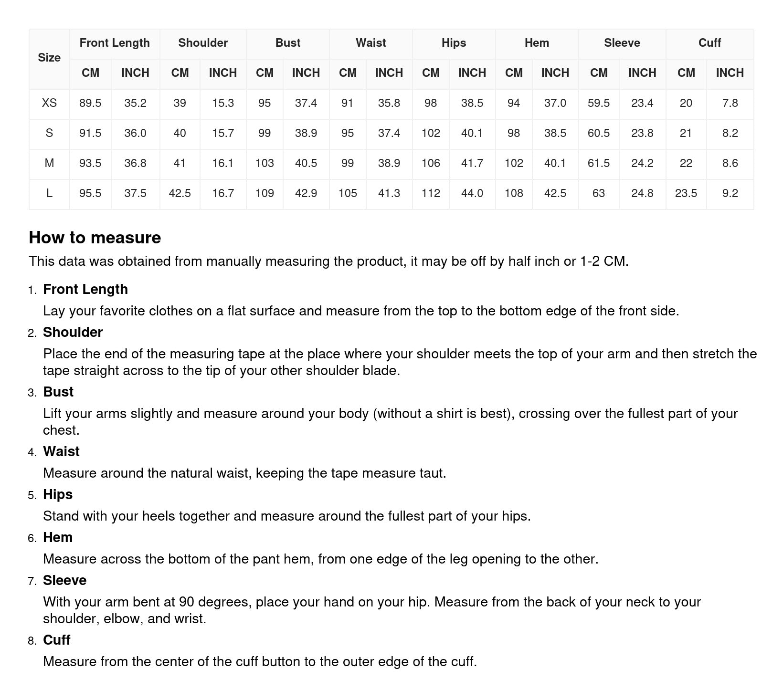
Task: Click the XS front length value 89.5
Action: [90, 103]
